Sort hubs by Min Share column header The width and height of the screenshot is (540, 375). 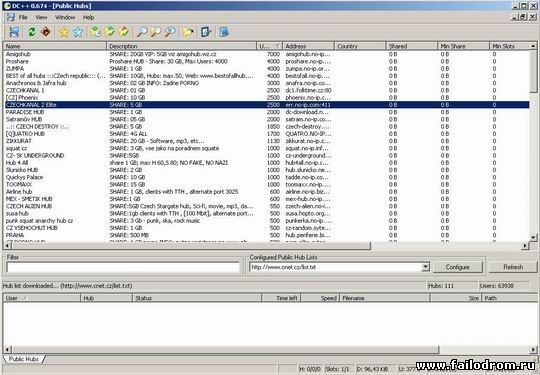463,46
